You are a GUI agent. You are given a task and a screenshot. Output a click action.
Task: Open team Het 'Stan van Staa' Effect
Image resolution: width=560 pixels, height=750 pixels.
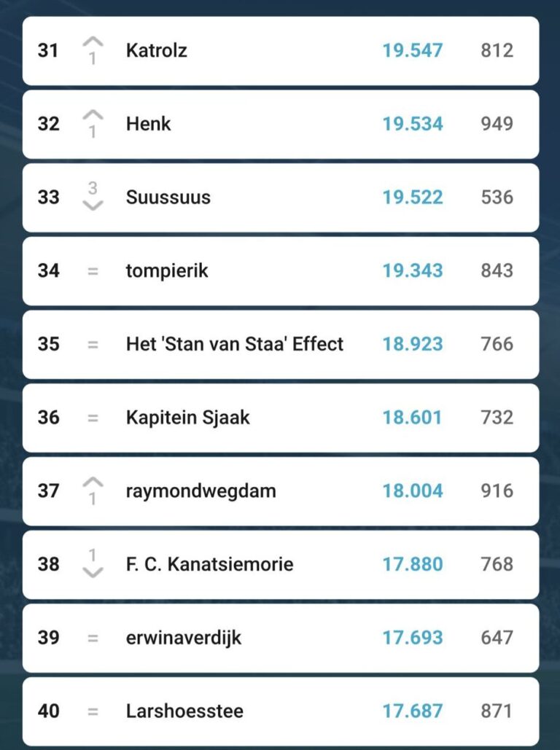tap(234, 344)
